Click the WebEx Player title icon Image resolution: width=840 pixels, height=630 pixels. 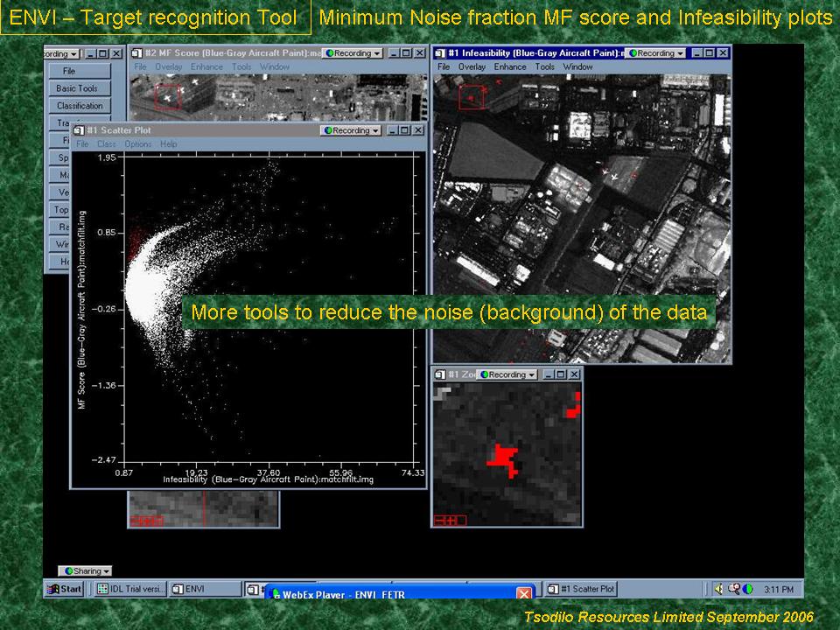click(x=276, y=593)
